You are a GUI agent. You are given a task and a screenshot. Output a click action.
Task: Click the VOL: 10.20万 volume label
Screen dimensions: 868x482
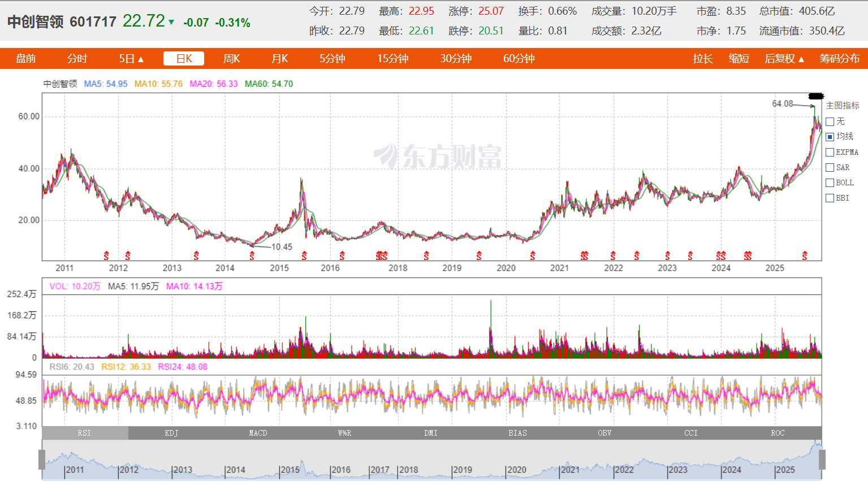[75, 286]
